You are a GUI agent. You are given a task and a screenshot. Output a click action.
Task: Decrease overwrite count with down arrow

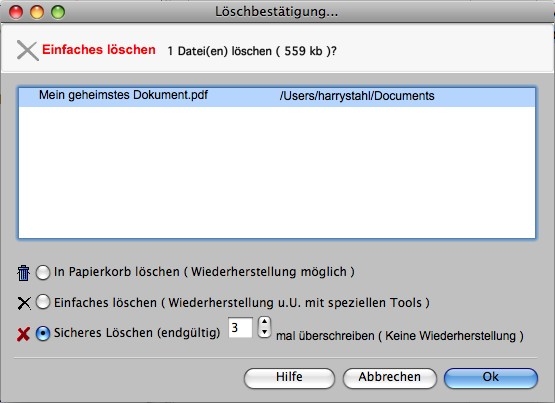pos(264,332)
